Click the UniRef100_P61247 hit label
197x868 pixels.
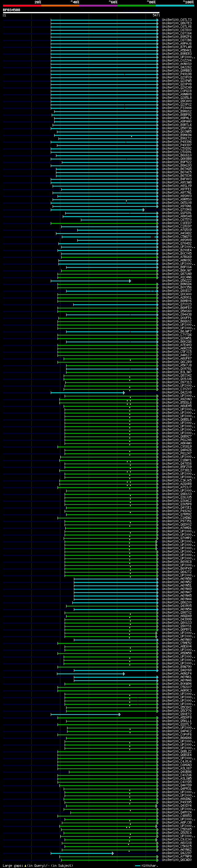tap(177, 454)
